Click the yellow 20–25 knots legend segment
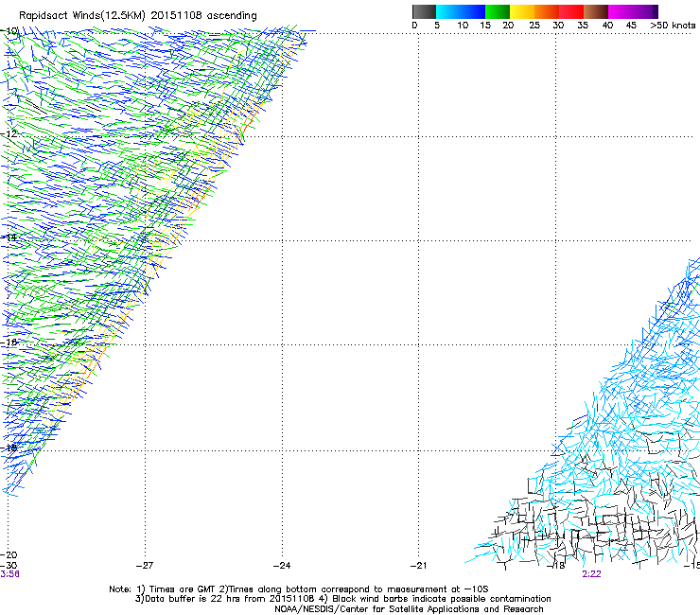Viewport: 700px width, 615px height. (522, 11)
